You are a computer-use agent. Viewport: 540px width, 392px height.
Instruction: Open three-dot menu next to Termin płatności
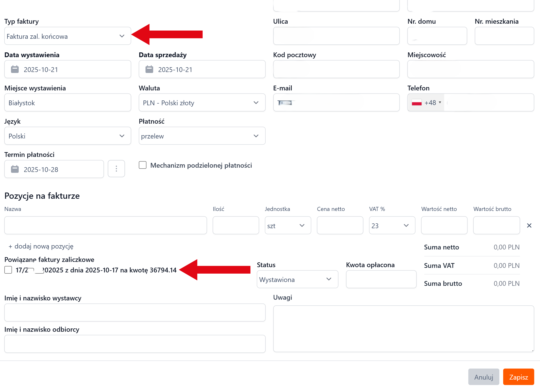point(116,169)
